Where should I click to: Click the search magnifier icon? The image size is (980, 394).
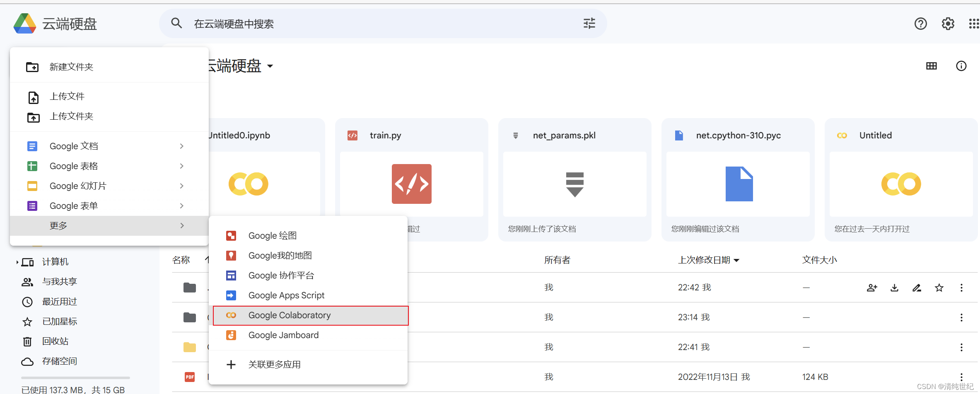coord(177,23)
